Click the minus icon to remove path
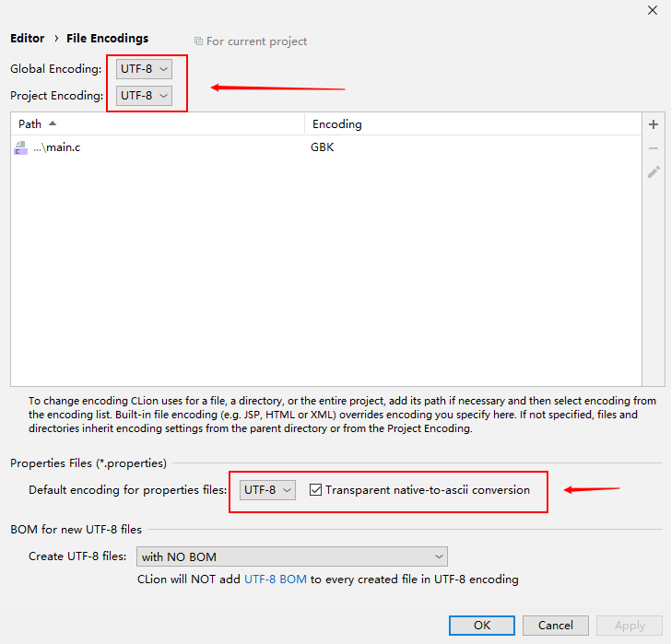The height and width of the screenshot is (644, 671). pyautogui.click(x=653, y=148)
